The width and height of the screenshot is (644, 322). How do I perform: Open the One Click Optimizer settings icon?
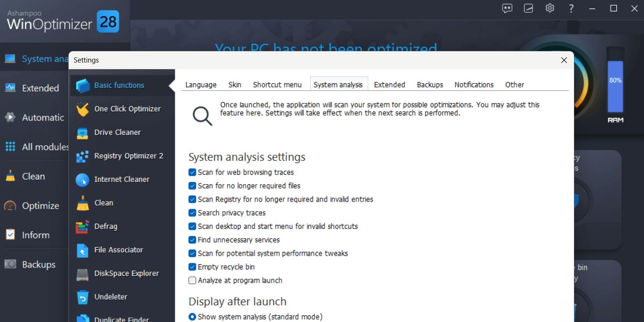point(83,109)
